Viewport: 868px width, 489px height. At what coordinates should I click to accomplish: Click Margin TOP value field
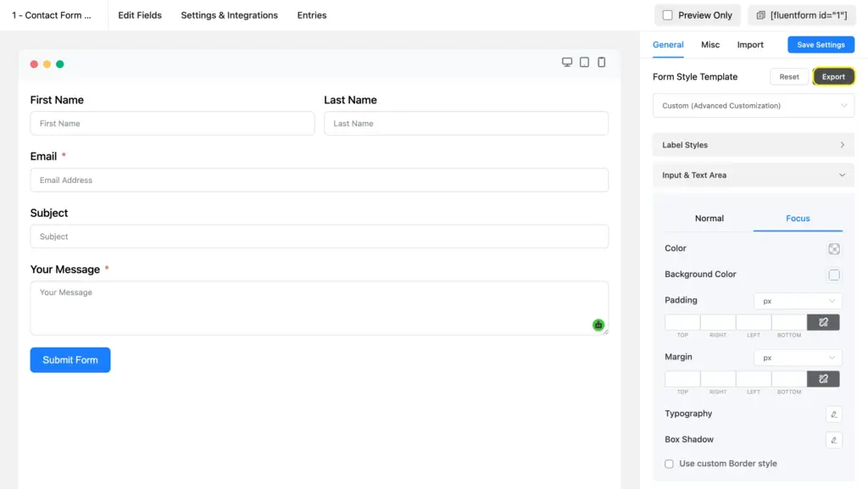pyautogui.click(x=682, y=379)
